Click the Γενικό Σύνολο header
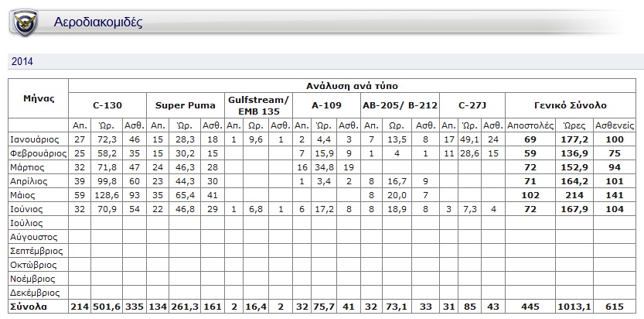The width and height of the screenshot is (644, 319). pos(571,105)
